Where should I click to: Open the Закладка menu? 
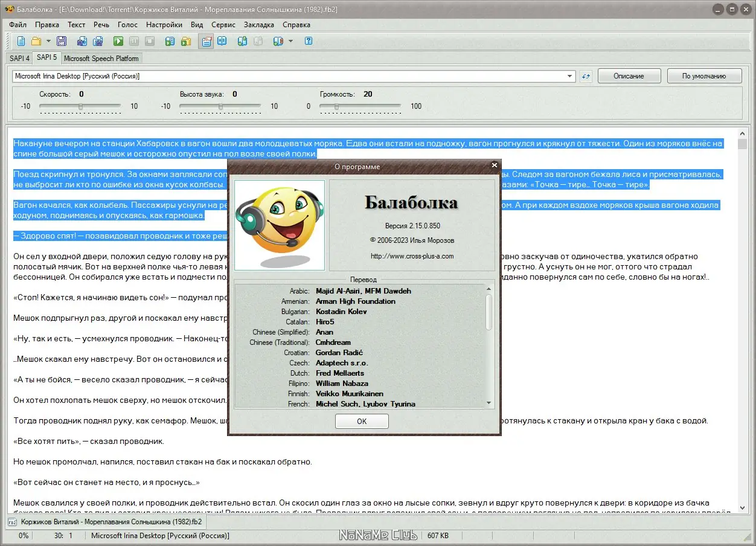click(x=259, y=25)
